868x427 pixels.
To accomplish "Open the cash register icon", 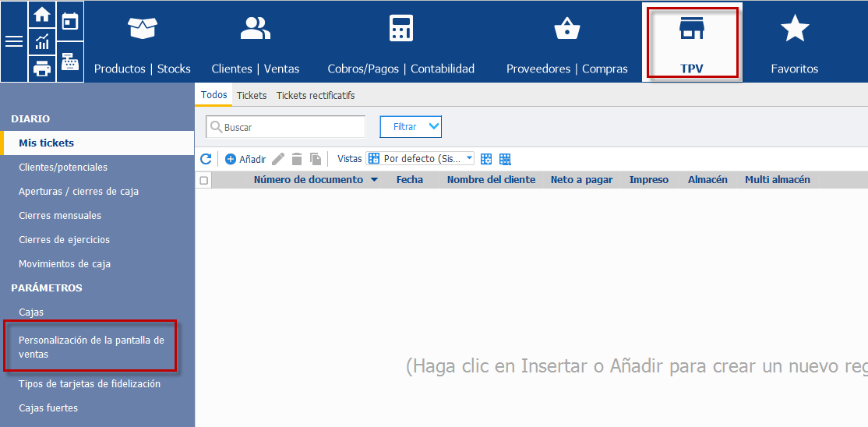I will pos(70,62).
